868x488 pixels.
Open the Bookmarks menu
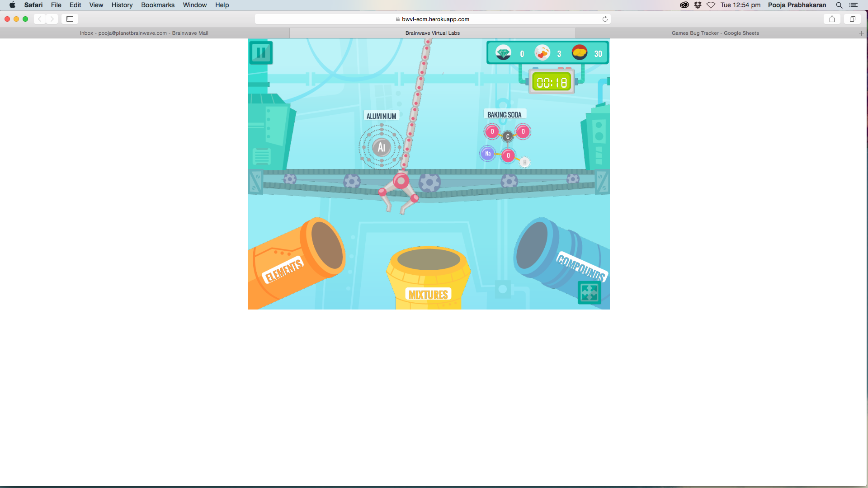(x=158, y=5)
